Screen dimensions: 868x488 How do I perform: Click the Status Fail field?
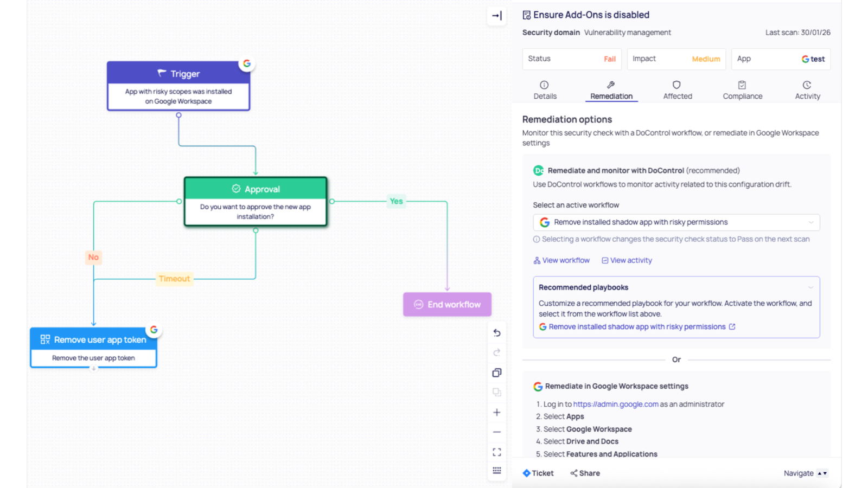coord(572,59)
